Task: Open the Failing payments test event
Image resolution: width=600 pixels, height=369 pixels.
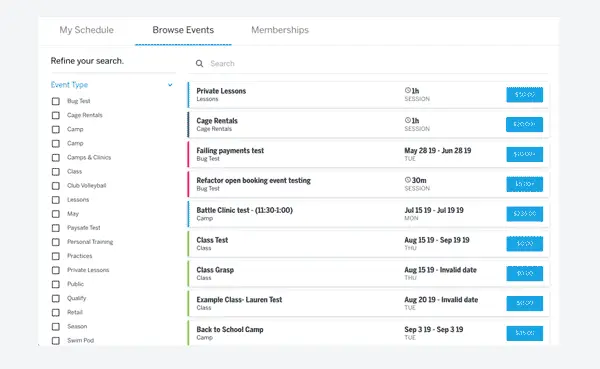Action: point(230,150)
